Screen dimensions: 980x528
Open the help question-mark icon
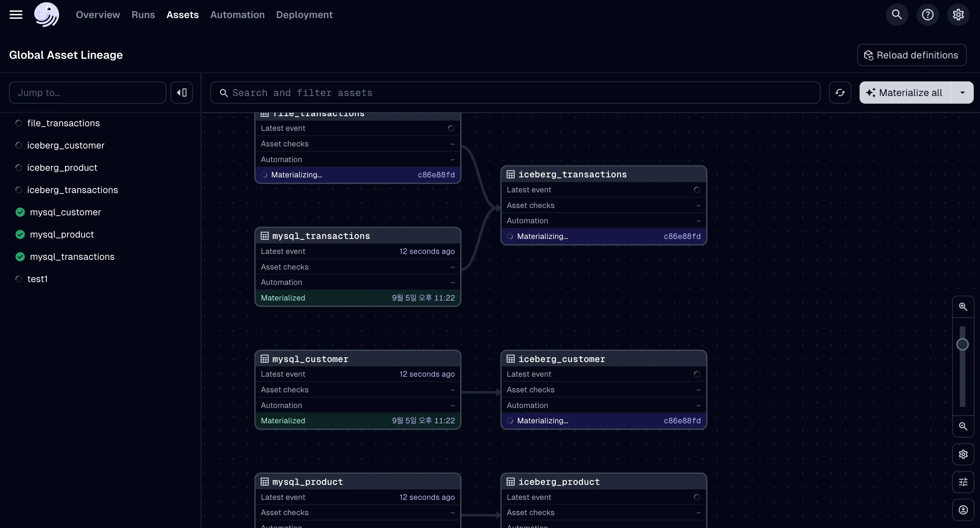pos(927,15)
